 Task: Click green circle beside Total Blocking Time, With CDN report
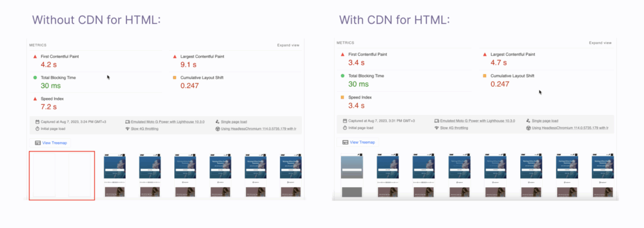[343, 76]
